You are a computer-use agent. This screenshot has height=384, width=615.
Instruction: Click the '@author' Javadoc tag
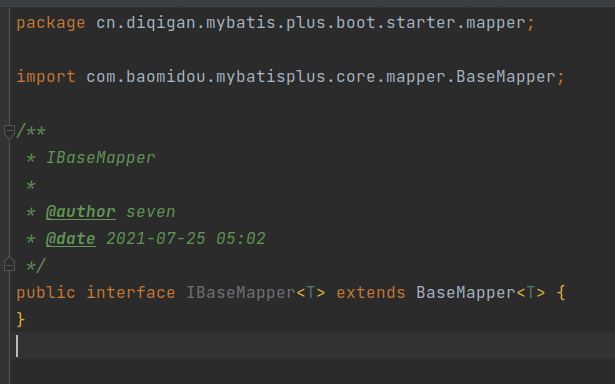tap(81, 212)
